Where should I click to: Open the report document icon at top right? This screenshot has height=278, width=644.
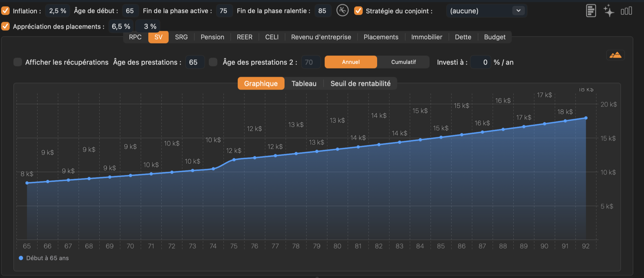591,11
